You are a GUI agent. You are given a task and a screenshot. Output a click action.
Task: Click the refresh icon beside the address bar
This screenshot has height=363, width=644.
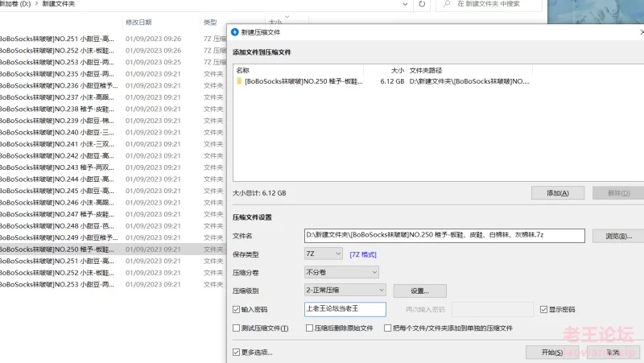click(x=420, y=5)
